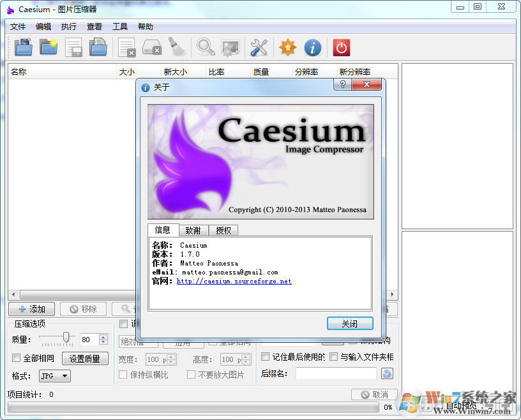Enable the 全部相同 checkbox
The image size is (521, 420).
[16, 357]
